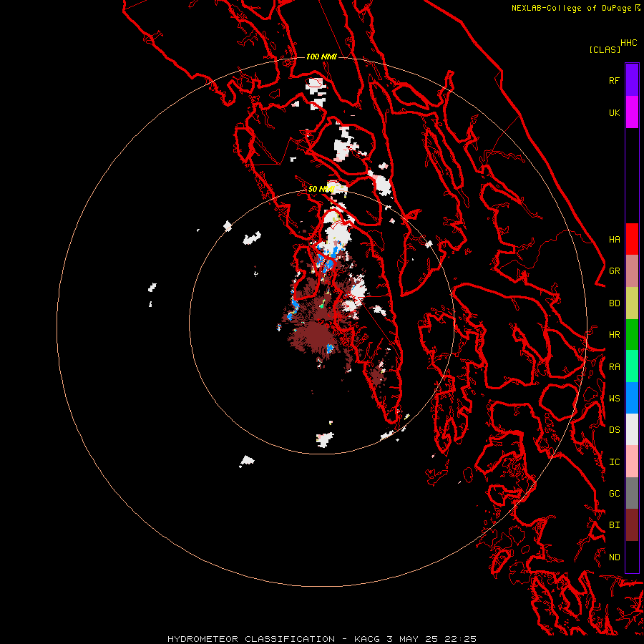Click the GR dusty pink legend swatch
Screen dimensions: 644x644
(x=632, y=271)
